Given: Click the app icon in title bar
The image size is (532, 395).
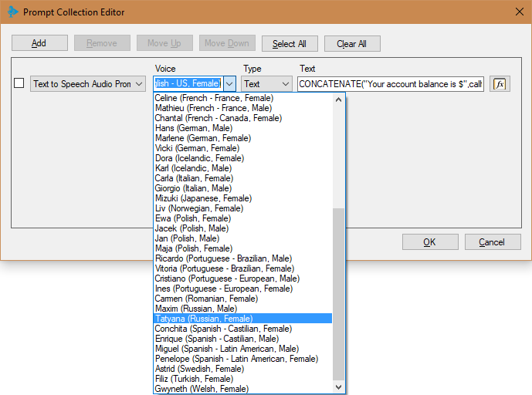Looking at the screenshot, I should 12,12.
